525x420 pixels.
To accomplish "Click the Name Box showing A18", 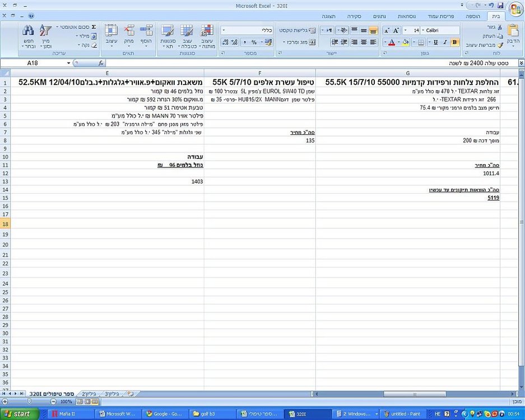I will pyautogui.click(x=35, y=63).
